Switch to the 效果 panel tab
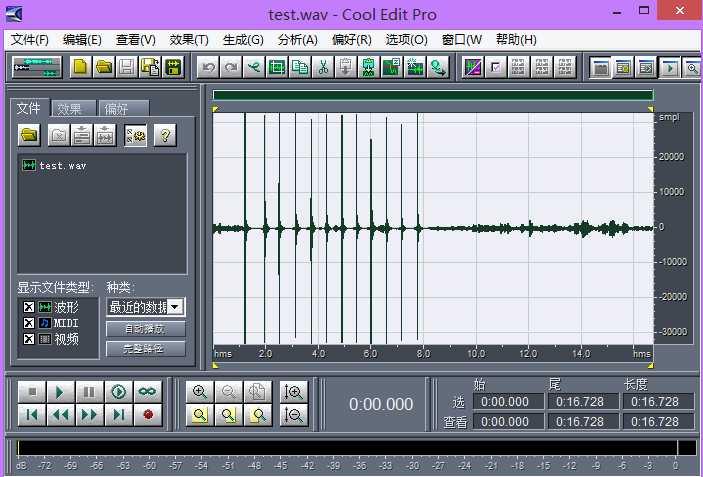 74,108
